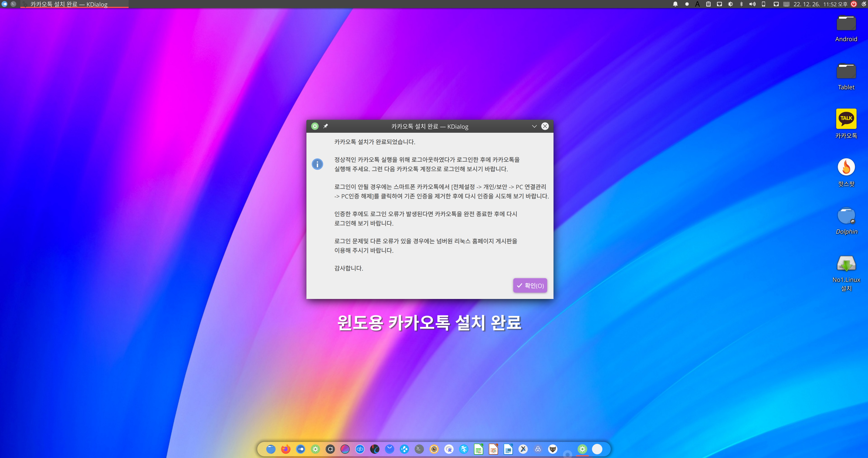The height and width of the screenshot is (458, 868).
Task: Open the clock showing 11:52 오후
Action: [820, 4]
